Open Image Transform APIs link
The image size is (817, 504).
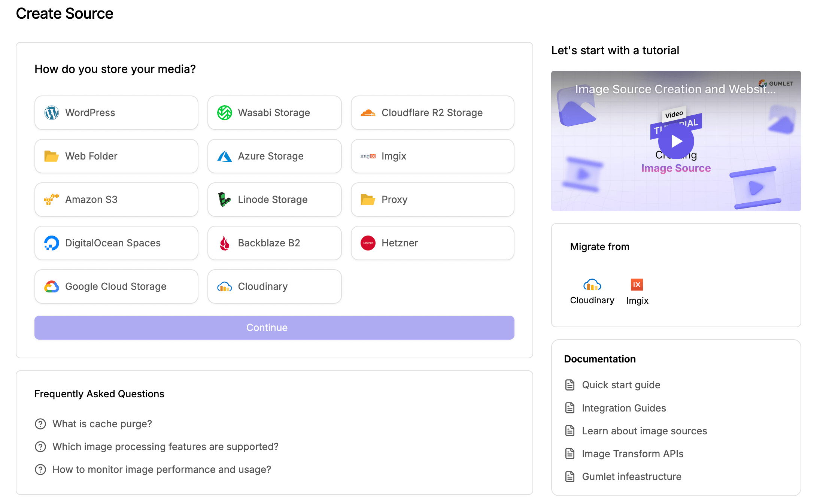coord(633,454)
